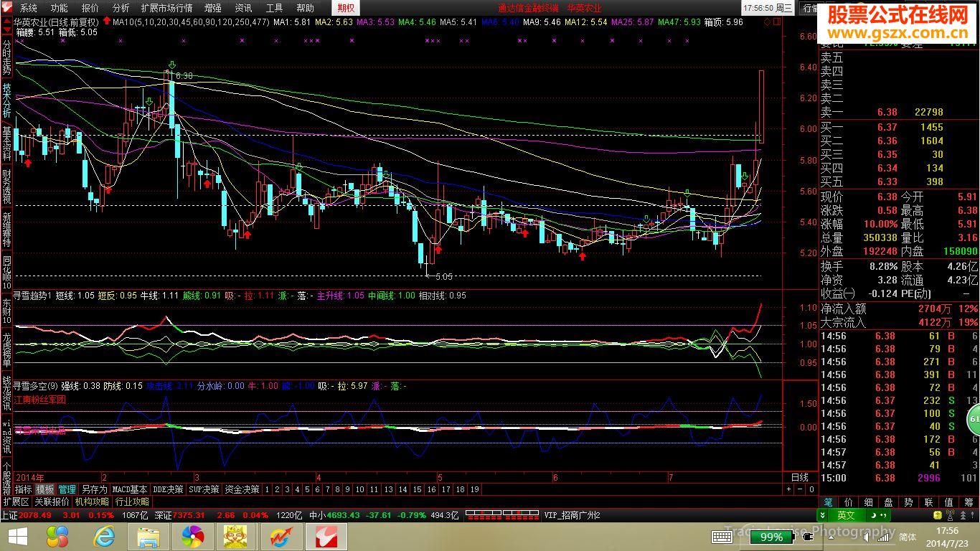Select the 筹 tab in the quote panel
The image size is (980, 551).
(969, 502)
